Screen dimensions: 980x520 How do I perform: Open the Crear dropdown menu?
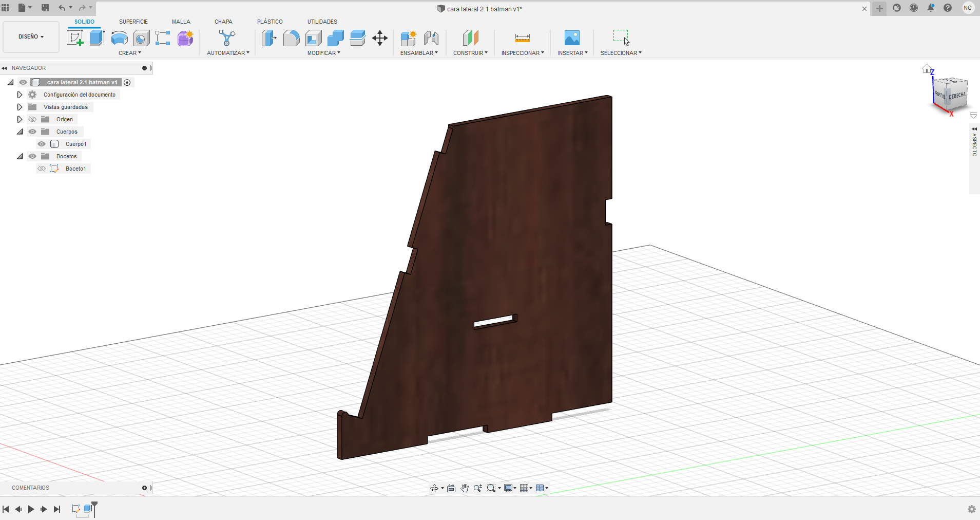(x=130, y=53)
